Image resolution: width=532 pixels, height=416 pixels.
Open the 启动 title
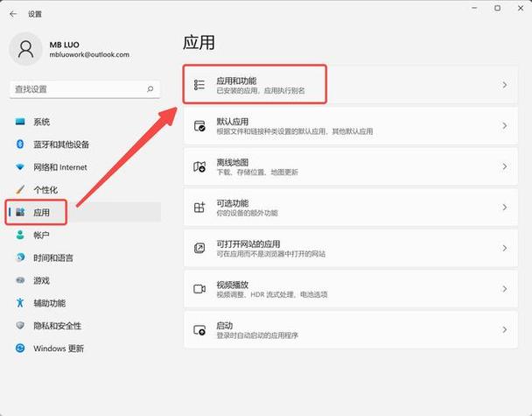tap(225, 325)
